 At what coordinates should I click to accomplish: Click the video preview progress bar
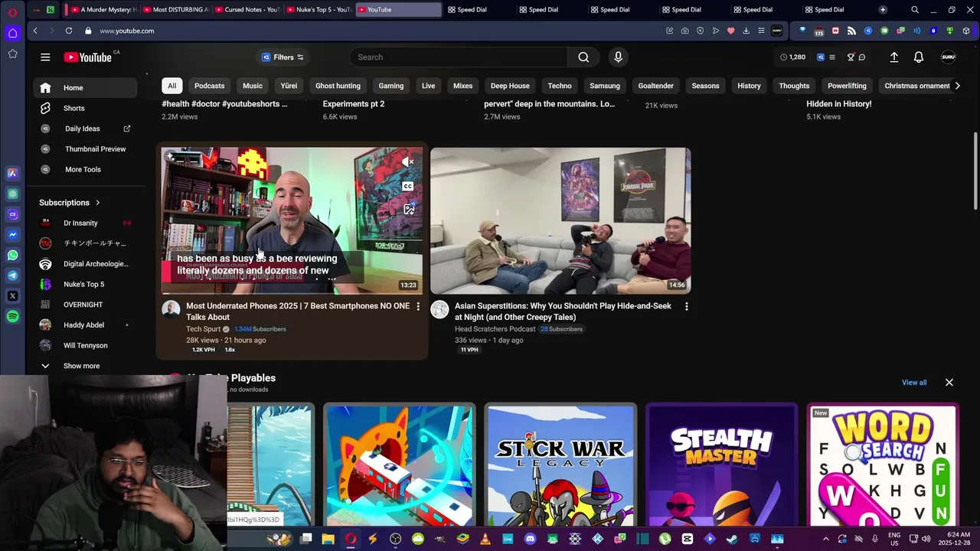pos(292,293)
